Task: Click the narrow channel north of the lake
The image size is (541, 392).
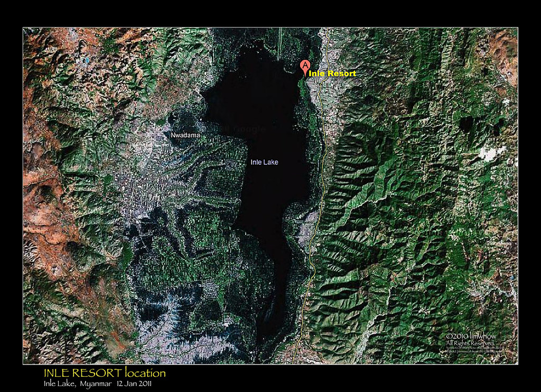Action: click(x=278, y=42)
